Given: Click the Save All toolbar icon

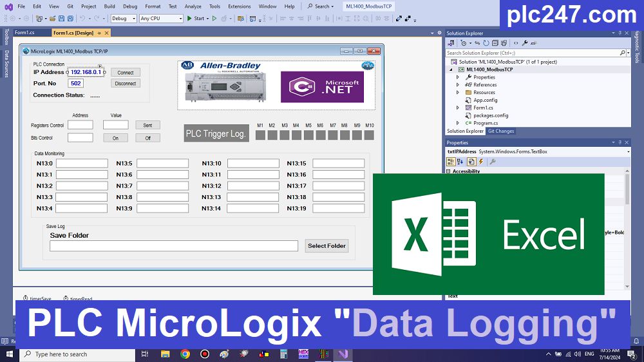Looking at the screenshot, I should pyautogui.click(x=70, y=19).
